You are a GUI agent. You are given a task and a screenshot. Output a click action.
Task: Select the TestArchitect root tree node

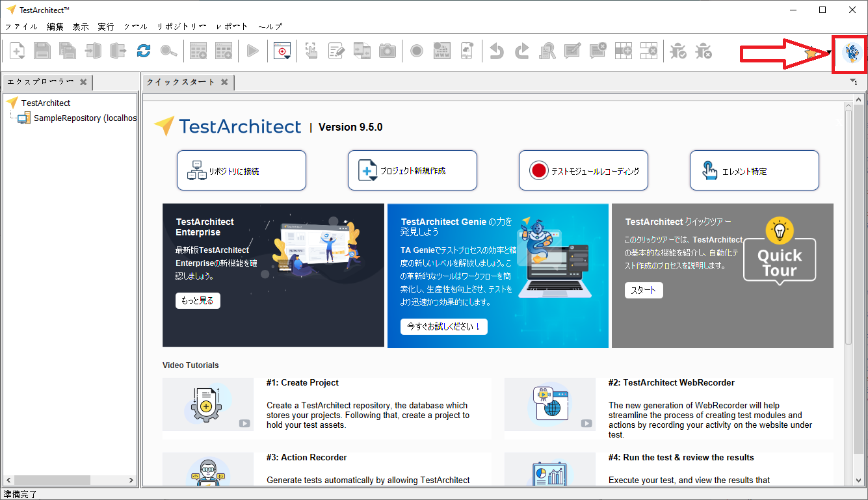46,103
